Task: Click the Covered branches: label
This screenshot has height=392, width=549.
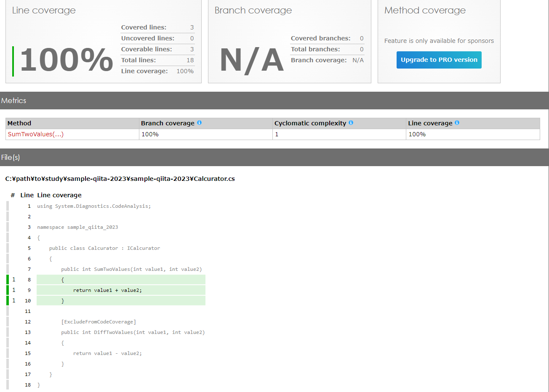Action: tap(320, 38)
